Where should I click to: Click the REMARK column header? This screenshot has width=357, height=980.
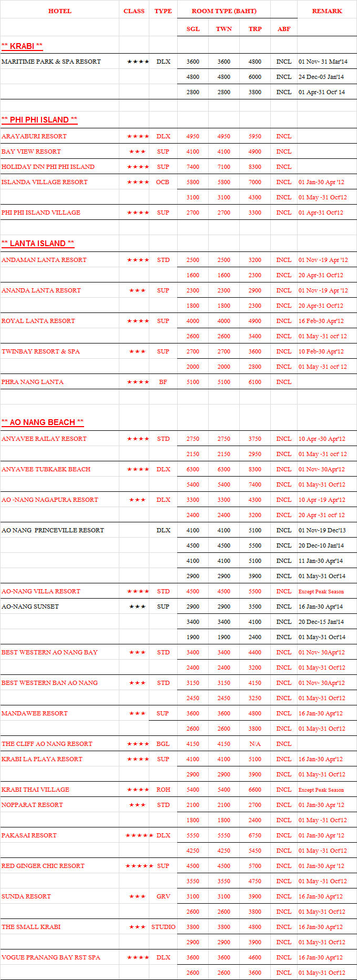(x=327, y=11)
